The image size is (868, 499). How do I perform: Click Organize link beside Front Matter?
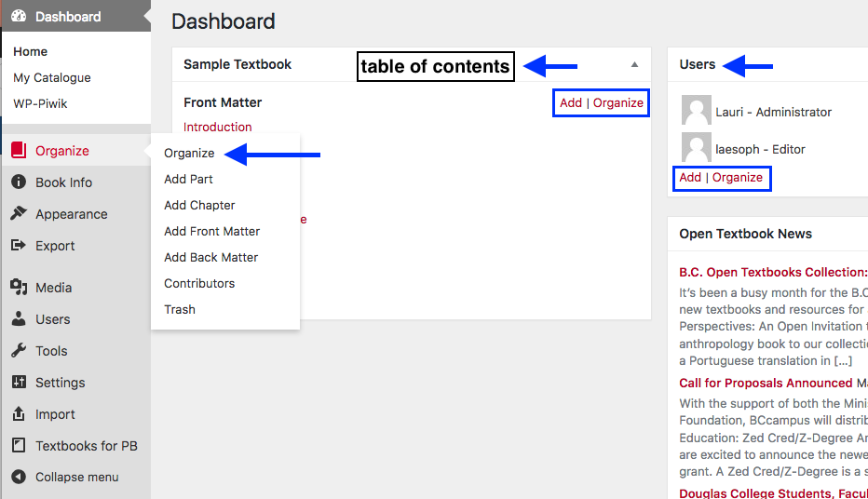coord(617,103)
